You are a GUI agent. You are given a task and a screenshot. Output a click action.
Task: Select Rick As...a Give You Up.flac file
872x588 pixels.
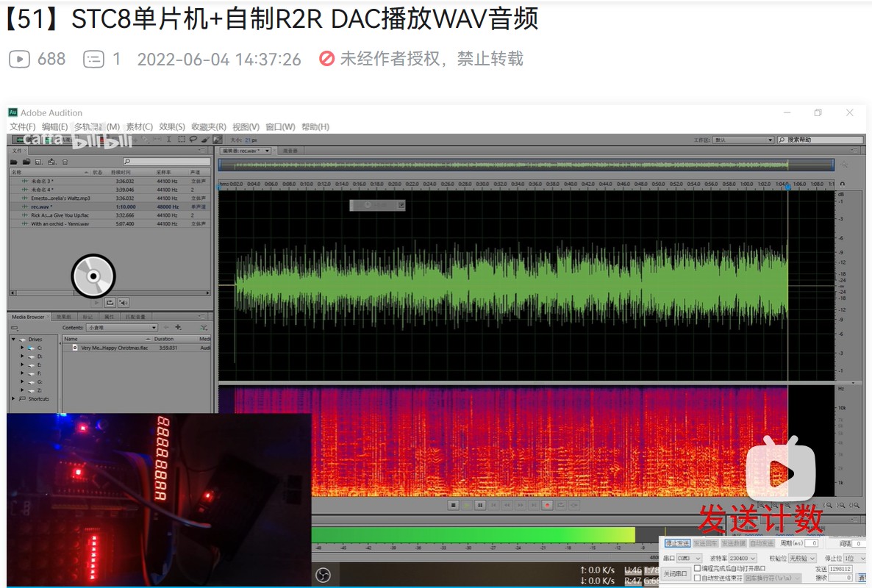(x=110, y=215)
